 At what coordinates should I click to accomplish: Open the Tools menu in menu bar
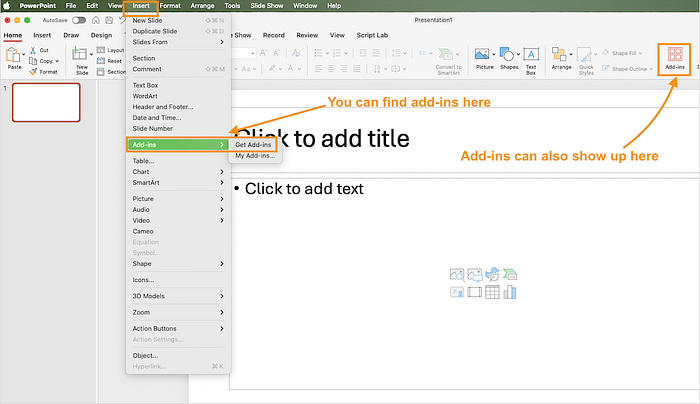pyautogui.click(x=232, y=6)
